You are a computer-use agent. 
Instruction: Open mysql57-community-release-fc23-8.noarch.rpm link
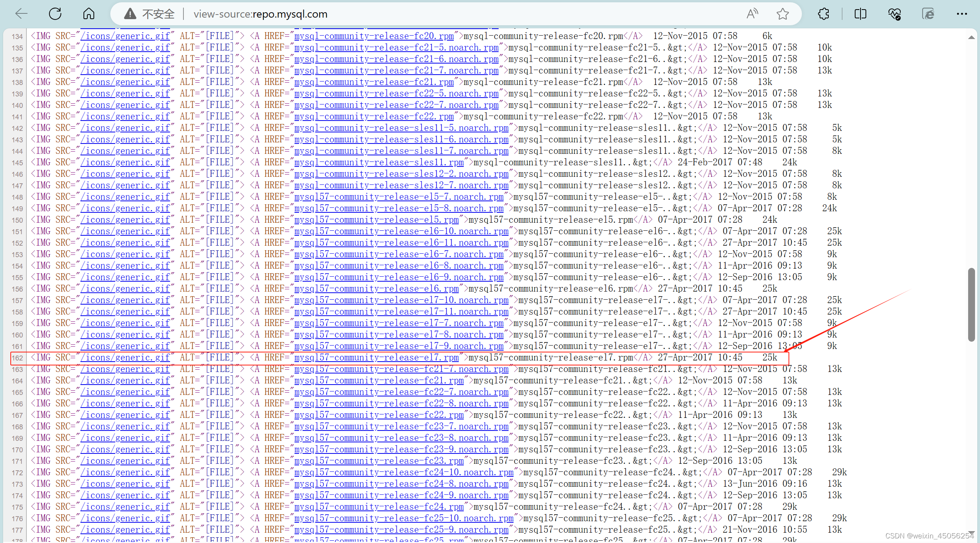pos(401,438)
